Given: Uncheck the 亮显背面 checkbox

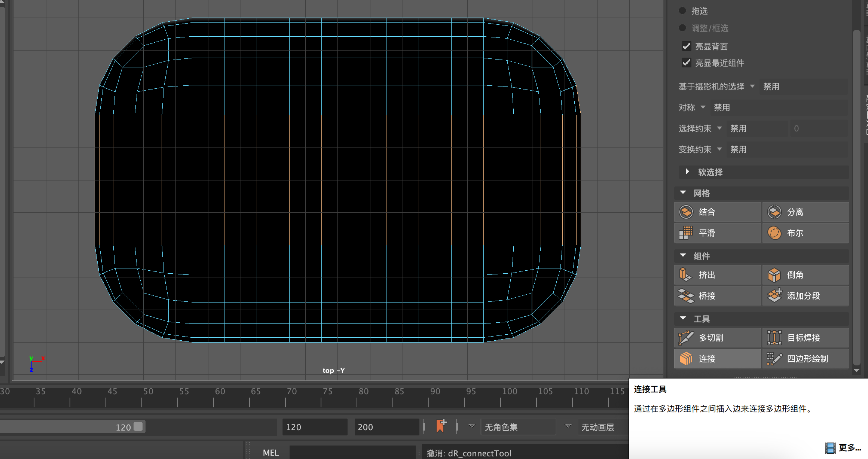Looking at the screenshot, I should coord(686,46).
